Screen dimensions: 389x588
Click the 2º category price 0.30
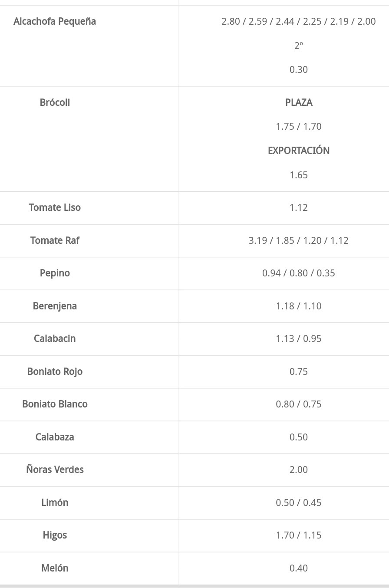pos(299,69)
